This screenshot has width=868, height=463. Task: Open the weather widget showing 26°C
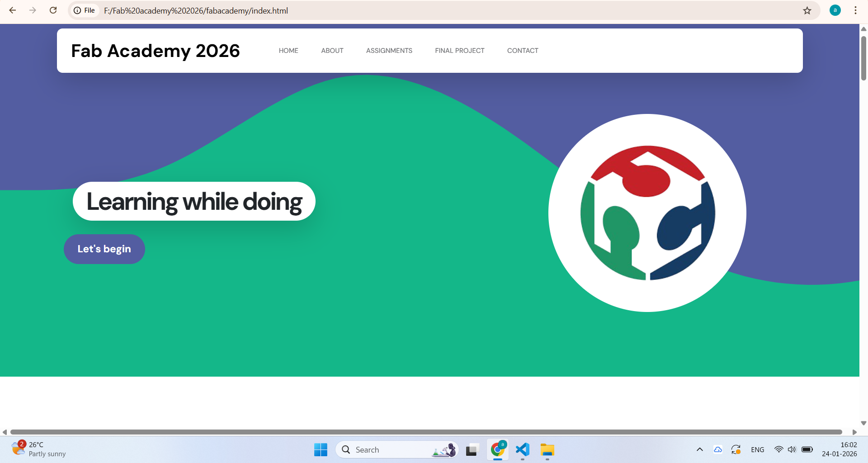coord(39,449)
